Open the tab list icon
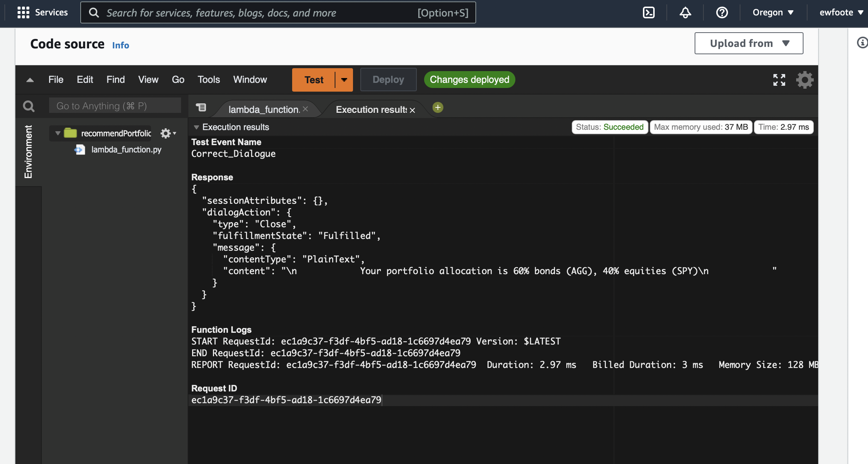This screenshot has width=868, height=464. click(201, 107)
